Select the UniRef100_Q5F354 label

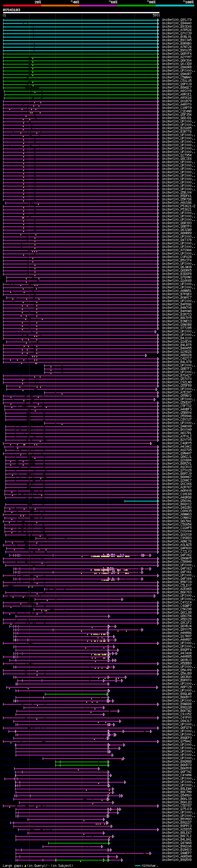pyautogui.click(x=177, y=115)
